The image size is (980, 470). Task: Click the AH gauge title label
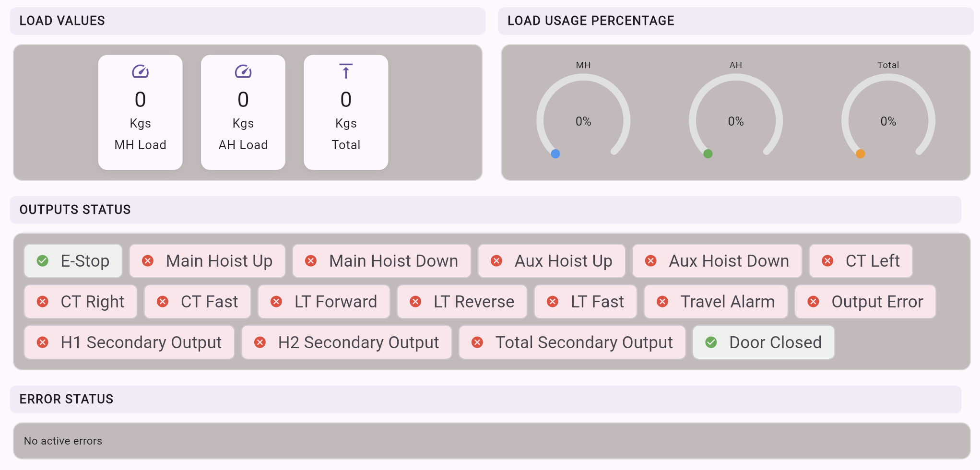click(x=736, y=65)
